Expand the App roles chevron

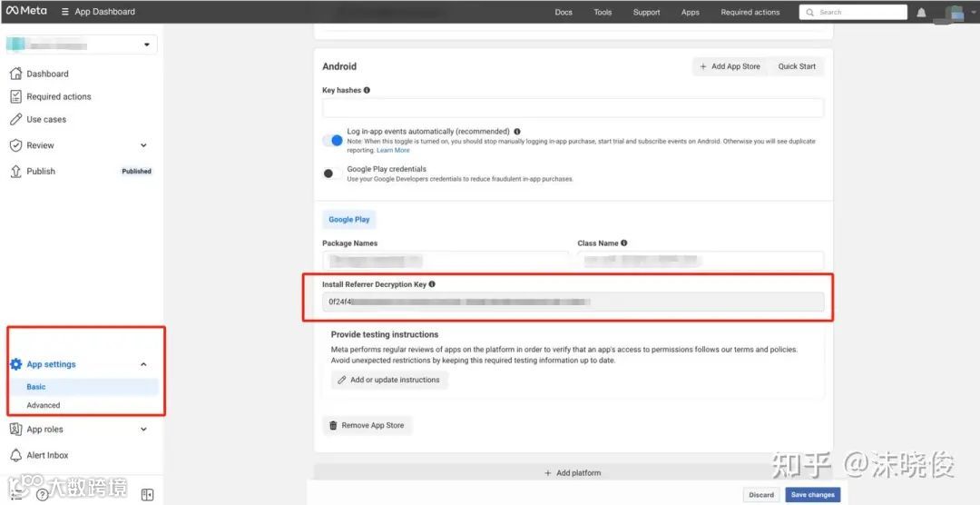(x=143, y=430)
